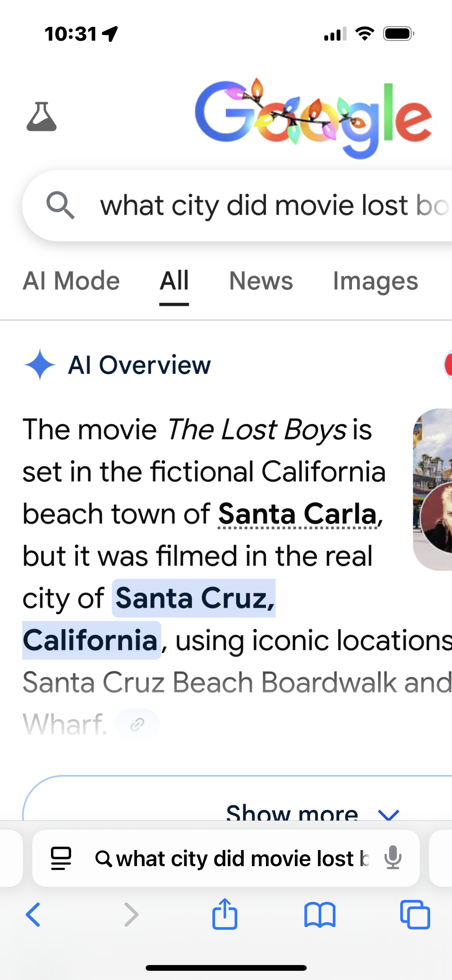Open Safari page settings menu icon
Screen dimensions: 452x980
point(61,858)
